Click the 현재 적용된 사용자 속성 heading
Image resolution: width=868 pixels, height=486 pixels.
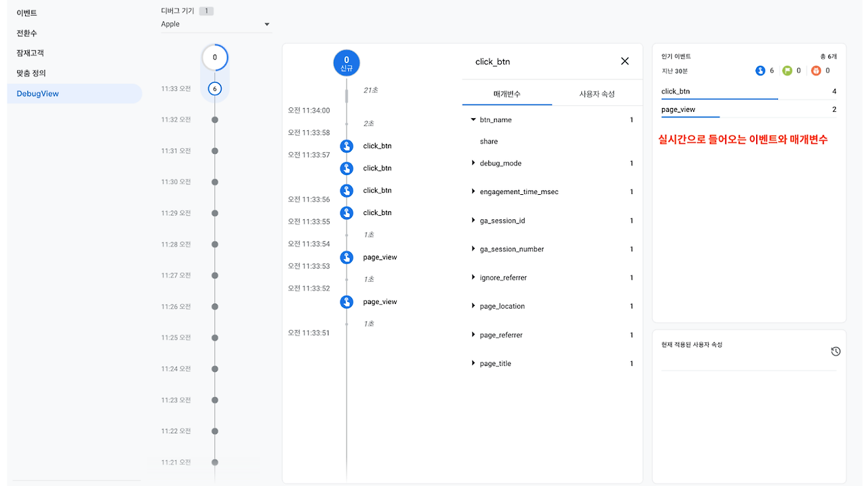(x=692, y=345)
